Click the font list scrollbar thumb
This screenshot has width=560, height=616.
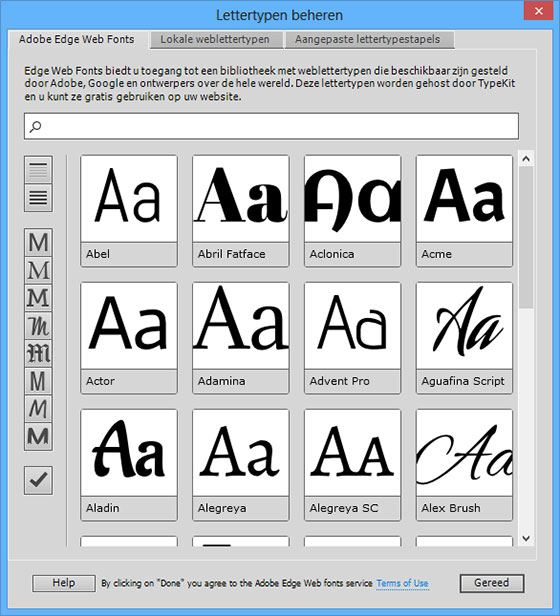click(526, 237)
